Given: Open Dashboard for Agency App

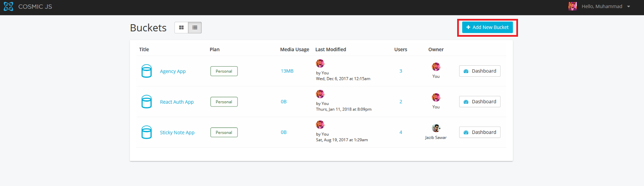Looking at the screenshot, I should click(x=480, y=71).
